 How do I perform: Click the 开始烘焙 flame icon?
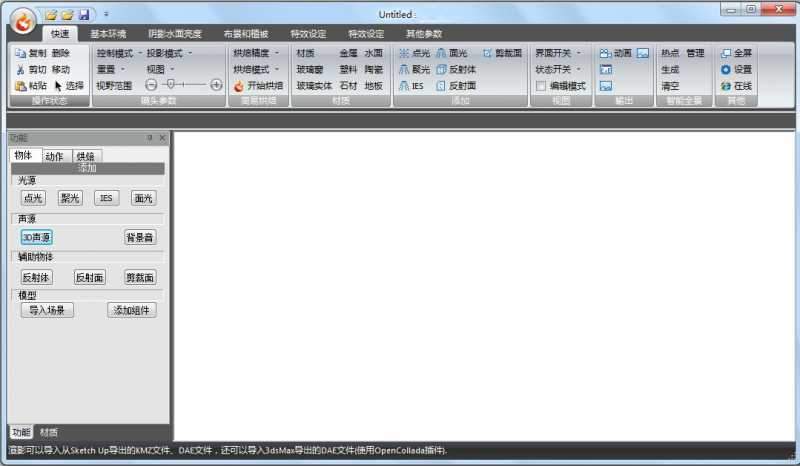tap(238, 86)
